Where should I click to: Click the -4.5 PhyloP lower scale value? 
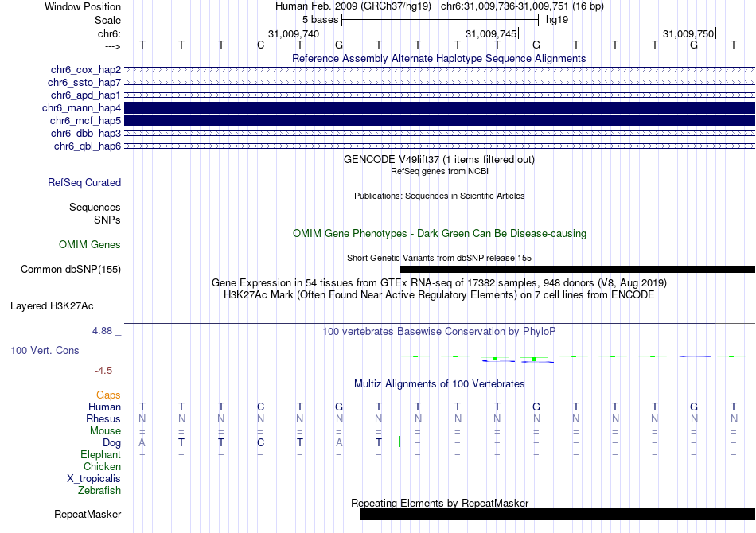(x=103, y=371)
